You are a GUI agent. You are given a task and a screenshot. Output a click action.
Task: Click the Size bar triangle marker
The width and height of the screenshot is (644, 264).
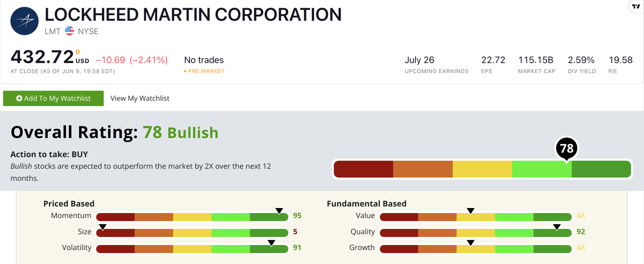click(103, 227)
